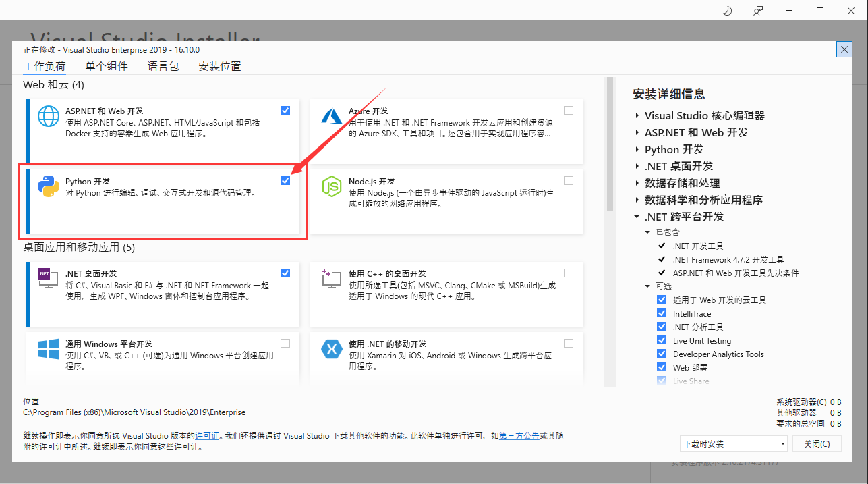Screen dimensions: 868x484
Task: Switch to the 工作负荷 tab
Action: (45, 66)
